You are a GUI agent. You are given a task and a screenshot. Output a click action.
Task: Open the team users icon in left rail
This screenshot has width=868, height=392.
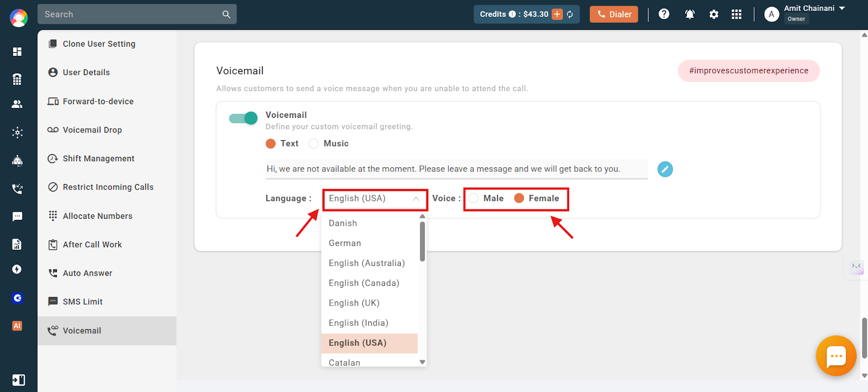pos(17,104)
